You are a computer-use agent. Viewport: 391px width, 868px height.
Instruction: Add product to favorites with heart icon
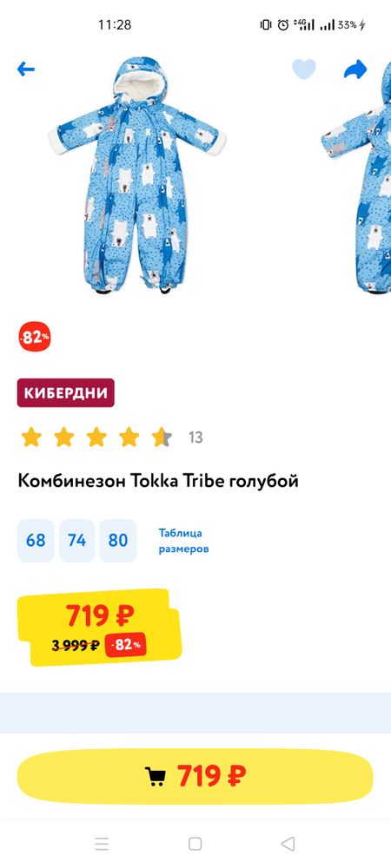tap(303, 69)
